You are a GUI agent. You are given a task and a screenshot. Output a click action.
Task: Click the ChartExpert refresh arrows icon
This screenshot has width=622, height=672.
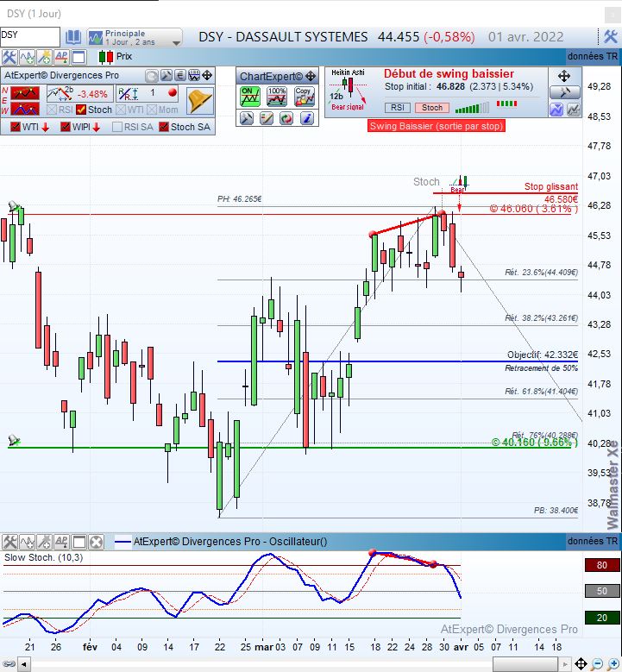286,118
